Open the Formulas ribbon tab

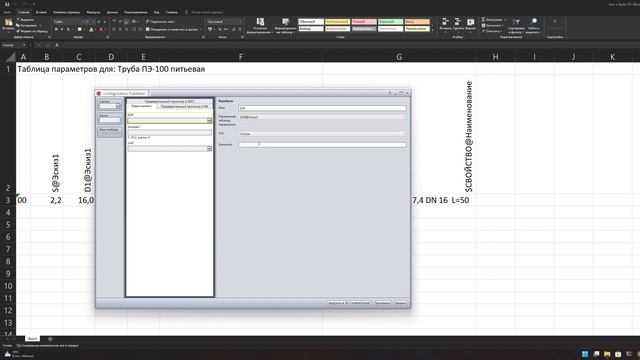click(93, 12)
